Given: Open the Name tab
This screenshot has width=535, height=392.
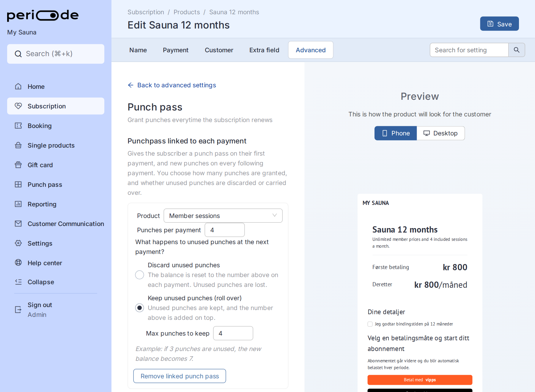Looking at the screenshot, I should click(x=138, y=50).
